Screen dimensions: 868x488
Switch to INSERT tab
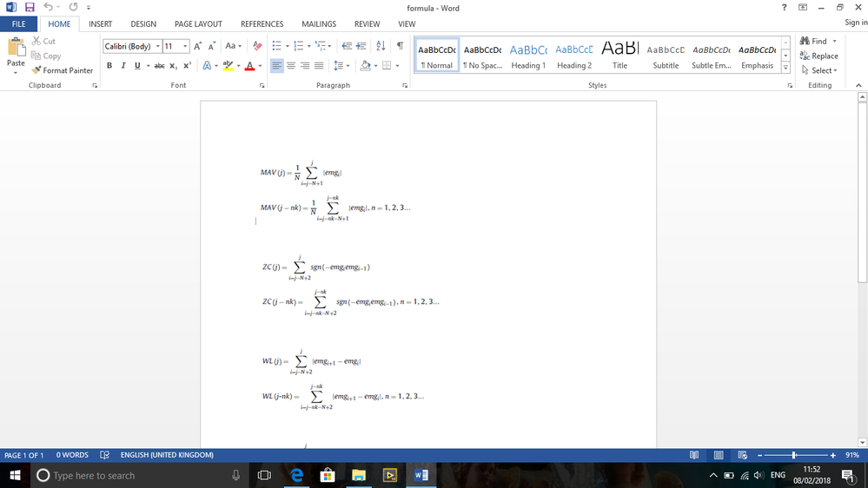click(100, 23)
